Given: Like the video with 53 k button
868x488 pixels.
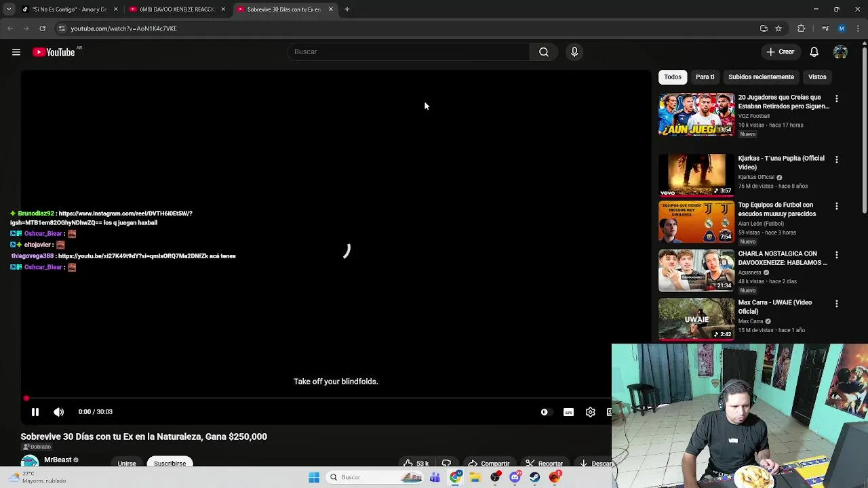Looking at the screenshot, I should point(416,464).
